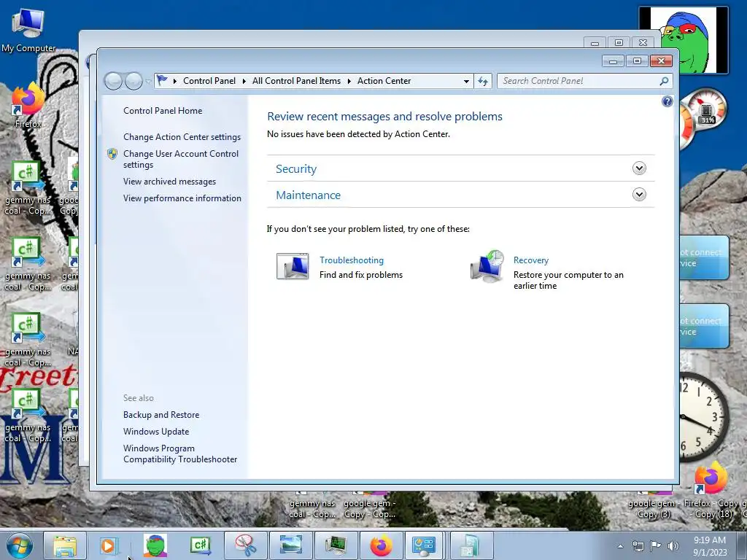Open dropdown arrow after Control Panel breadcrumb

[244, 82]
